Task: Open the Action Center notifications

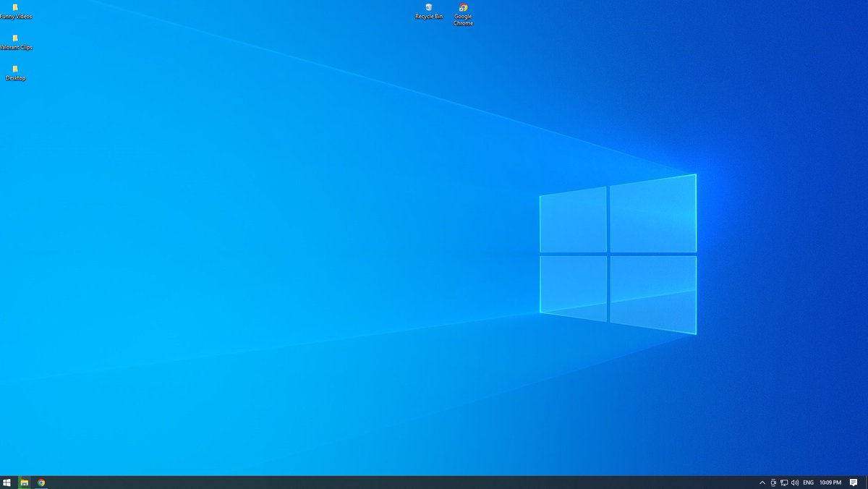Action: coord(854,482)
